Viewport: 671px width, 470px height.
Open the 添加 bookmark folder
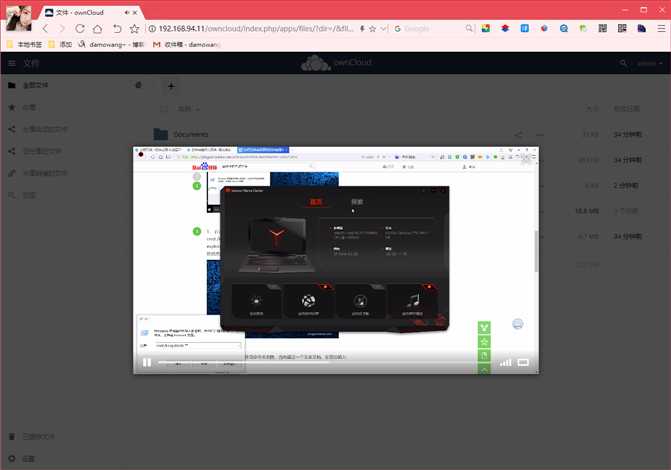60,44
